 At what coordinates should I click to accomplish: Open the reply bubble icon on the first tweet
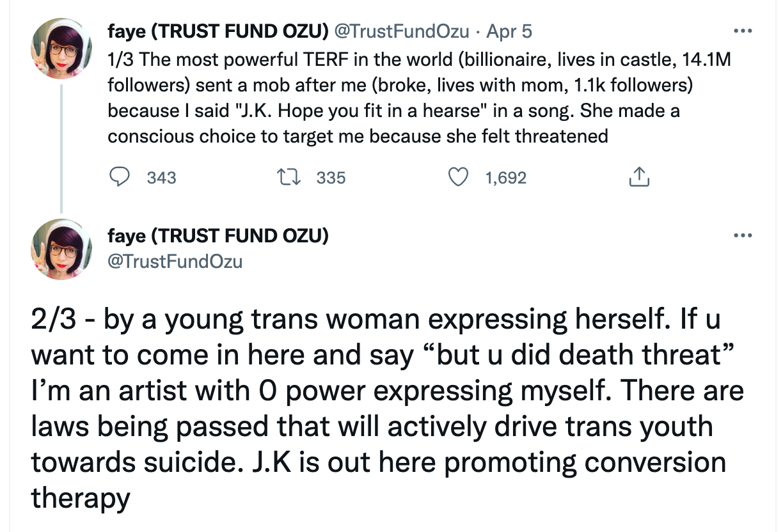[119, 177]
